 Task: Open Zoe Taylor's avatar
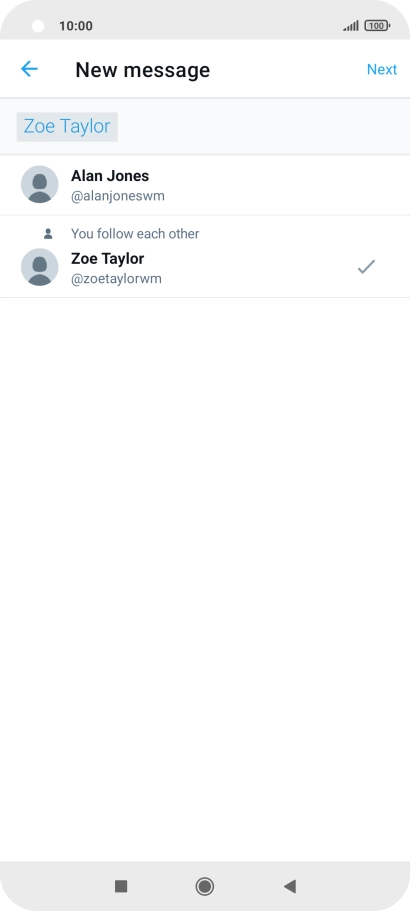pos(39,267)
